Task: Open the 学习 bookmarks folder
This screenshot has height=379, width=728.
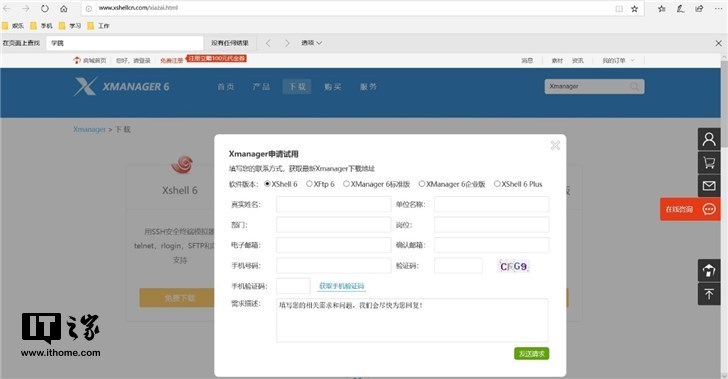Action: pyautogui.click(x=70, y=26)
